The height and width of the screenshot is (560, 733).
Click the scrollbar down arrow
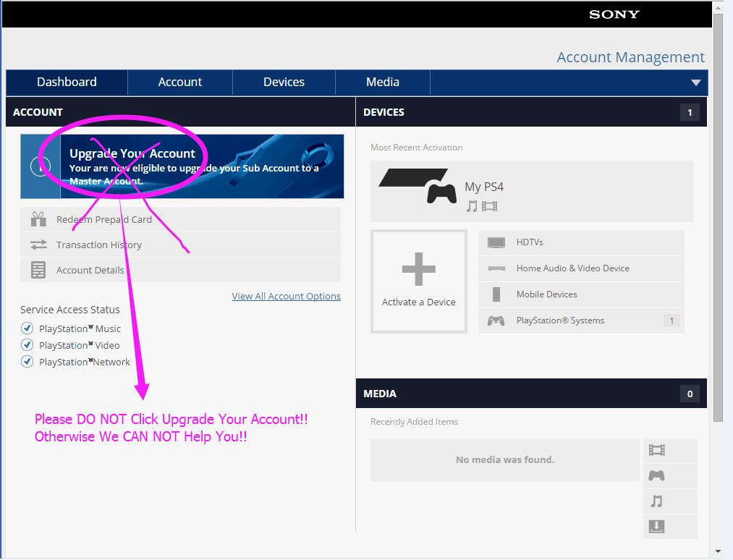[x=719, y=552]
